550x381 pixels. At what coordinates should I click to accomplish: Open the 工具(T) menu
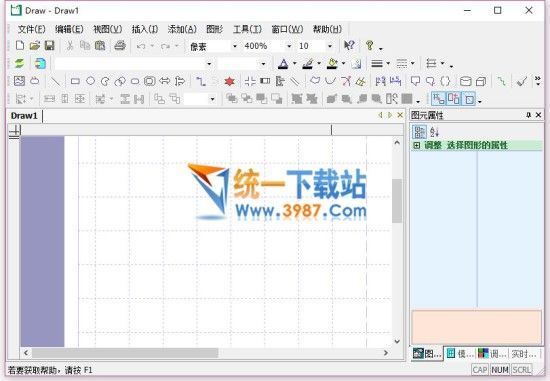click(x=247, y=29)
